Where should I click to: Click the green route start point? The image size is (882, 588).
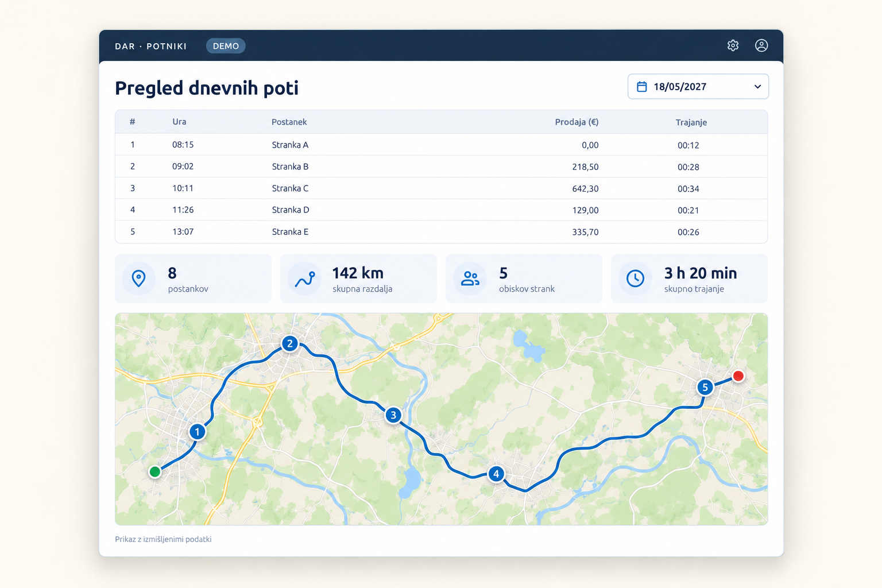coord(154,471)
